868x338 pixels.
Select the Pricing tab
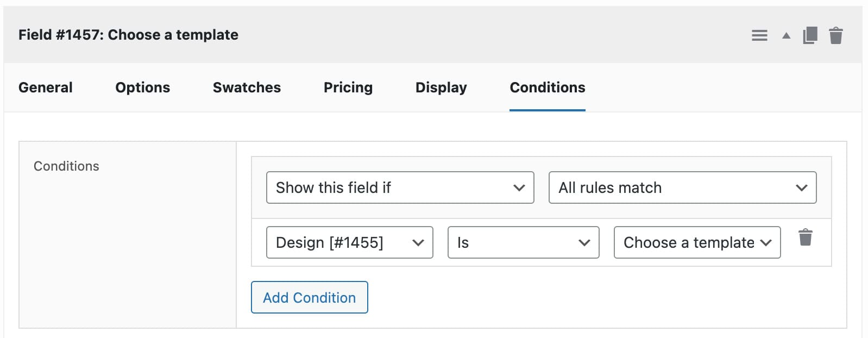(x=348, y=87)
